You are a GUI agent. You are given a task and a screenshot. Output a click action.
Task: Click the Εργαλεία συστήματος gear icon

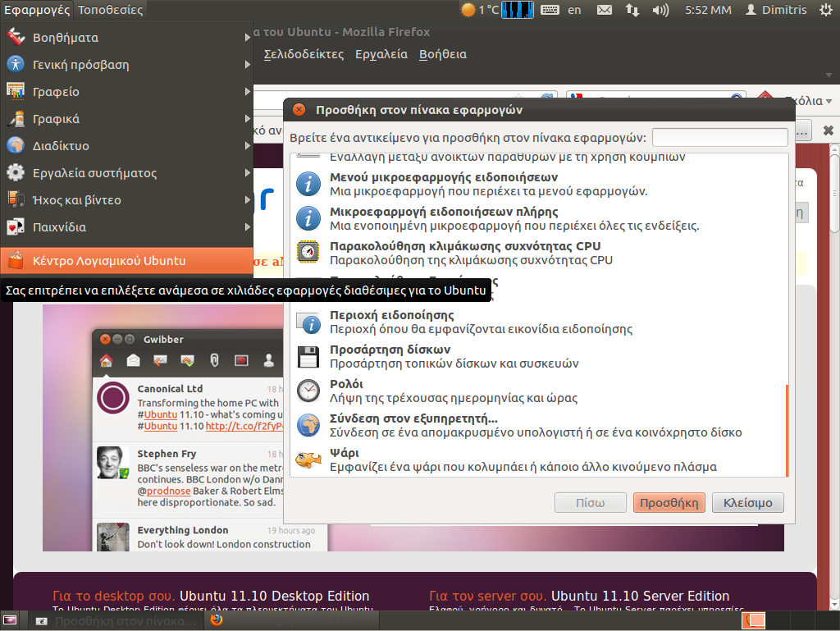point(16,172)
